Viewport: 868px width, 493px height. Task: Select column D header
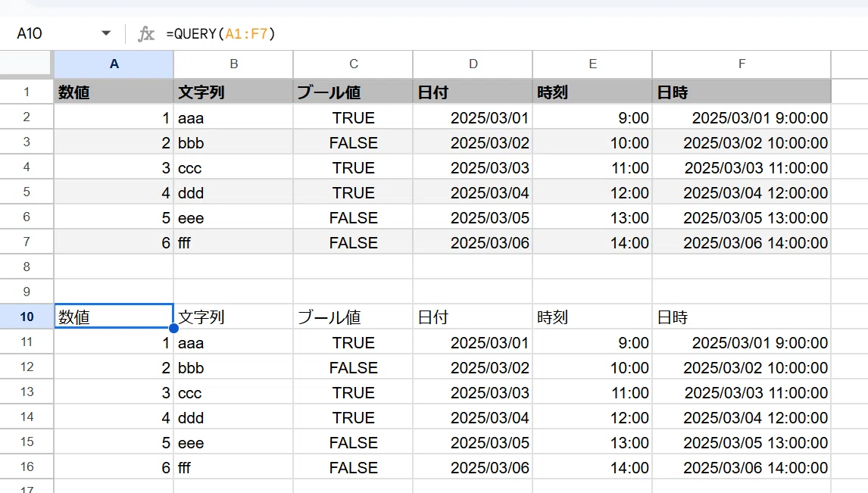[473, 64]
